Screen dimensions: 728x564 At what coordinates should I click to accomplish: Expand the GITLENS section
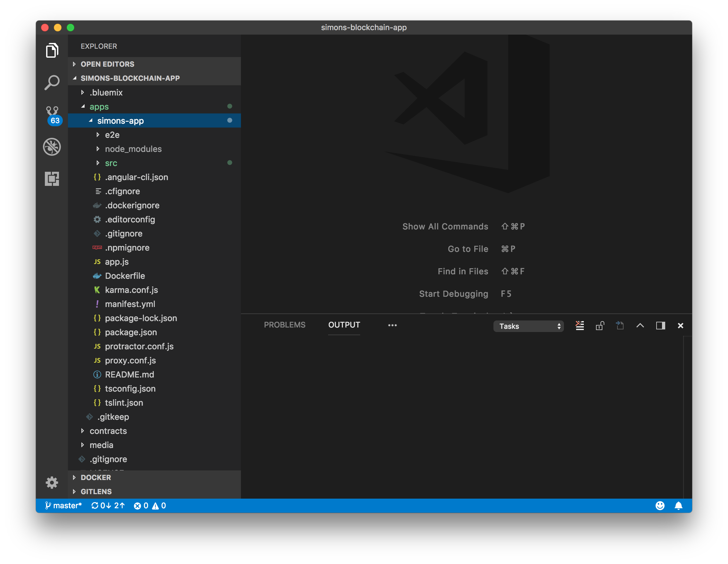pyautogui.click(x=96, y=492)
